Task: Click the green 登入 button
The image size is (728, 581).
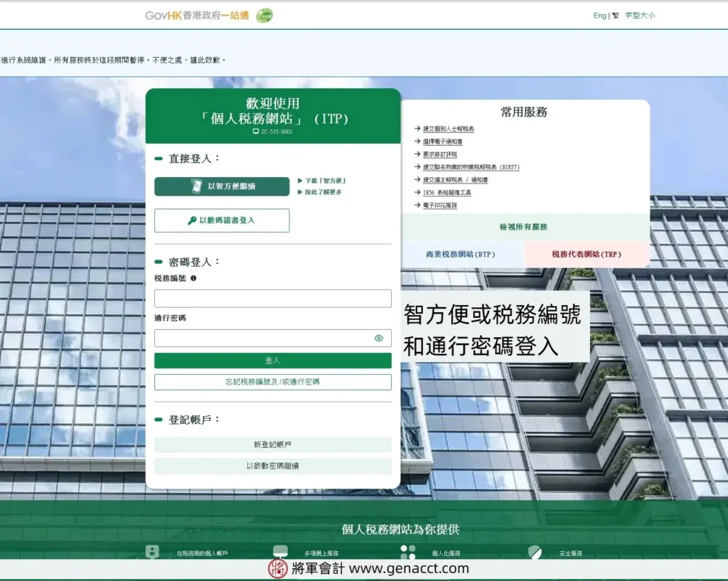Action: coord(273,361)
